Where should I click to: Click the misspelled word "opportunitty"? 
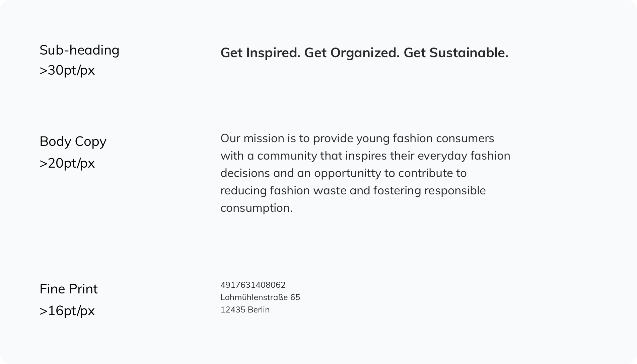tap(347, 173)
